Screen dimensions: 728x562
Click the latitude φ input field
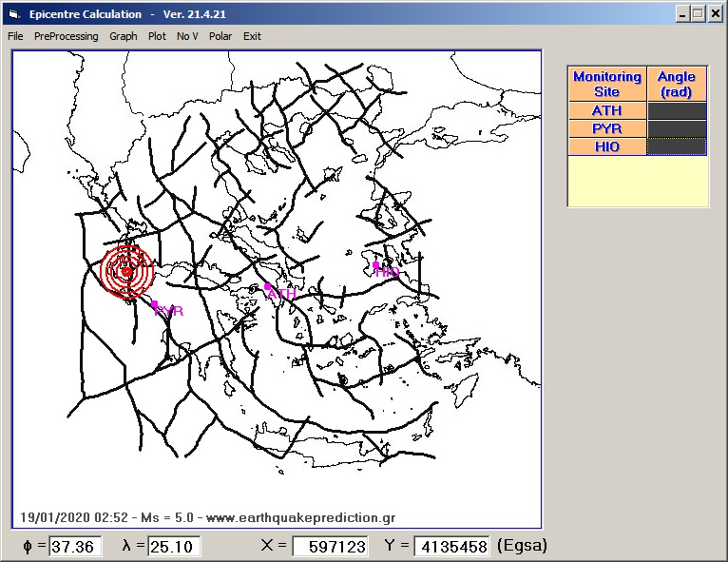pos(76,547)
